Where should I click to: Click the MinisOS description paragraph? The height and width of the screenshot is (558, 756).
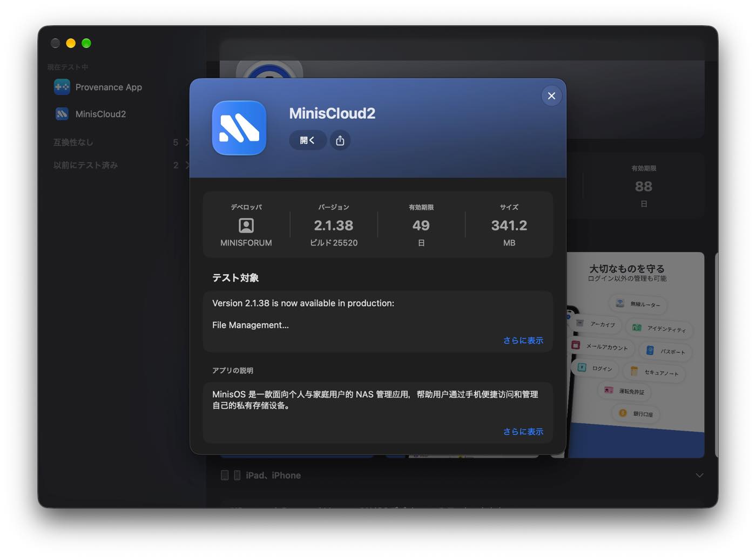[x=375, y=400]
